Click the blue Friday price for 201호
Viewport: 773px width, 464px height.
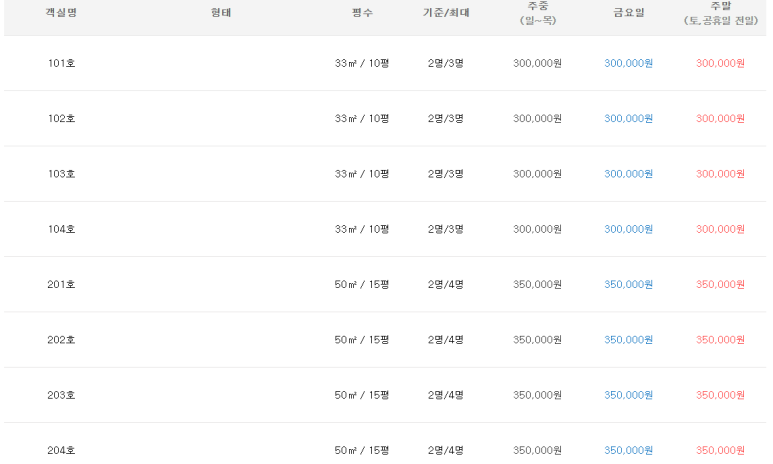pyautogui.click(x=629, y=284)
